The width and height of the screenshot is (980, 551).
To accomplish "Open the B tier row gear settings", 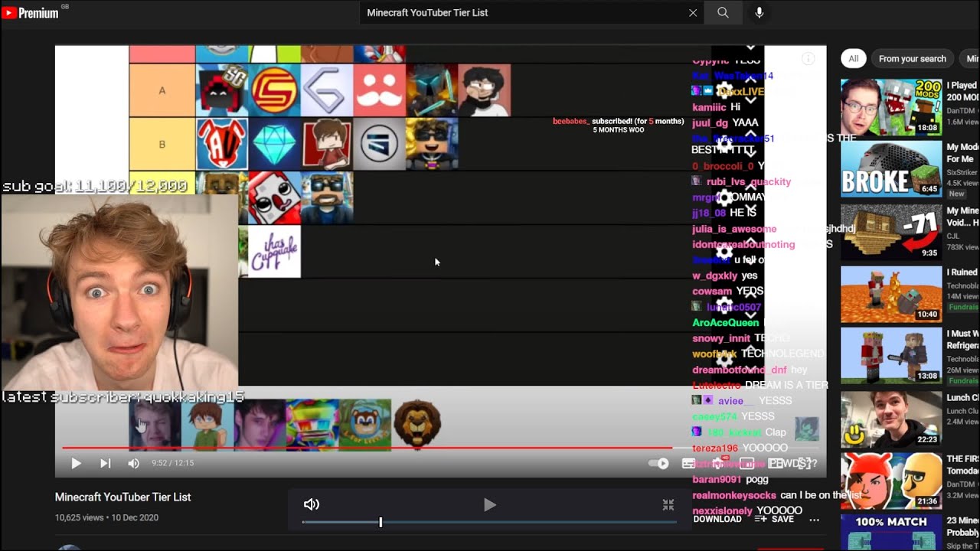I will 724,144.
